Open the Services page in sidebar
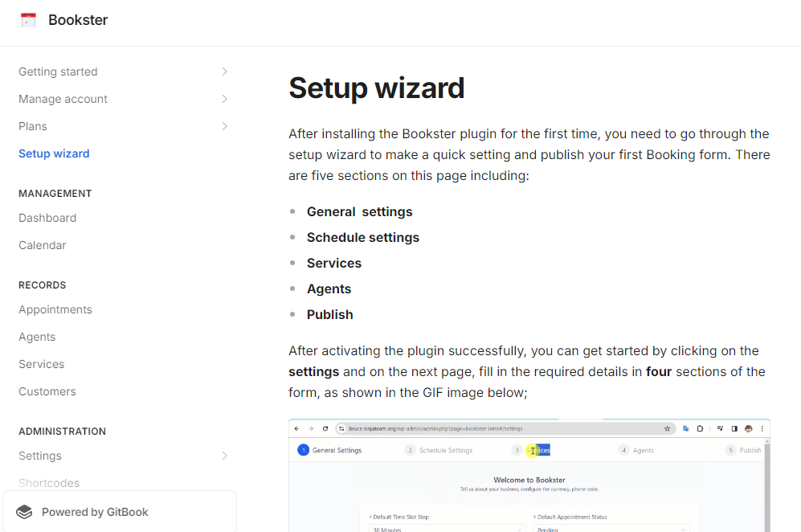This screenshot has width=801, height=532. (x=42, y=364)
